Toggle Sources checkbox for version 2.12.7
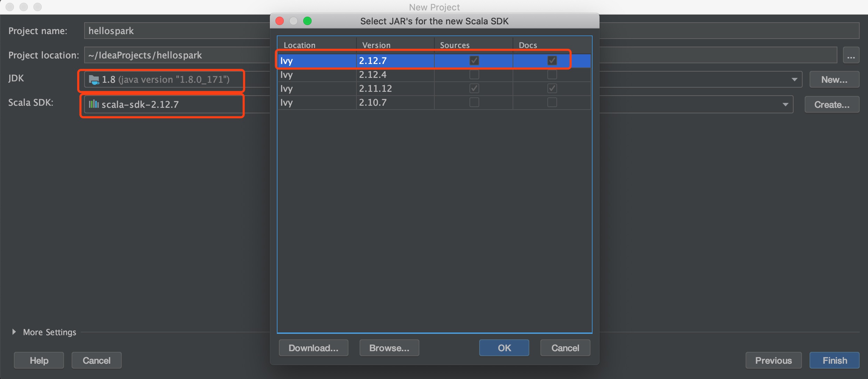The image size is (868, 379). [x=474, y=61]
